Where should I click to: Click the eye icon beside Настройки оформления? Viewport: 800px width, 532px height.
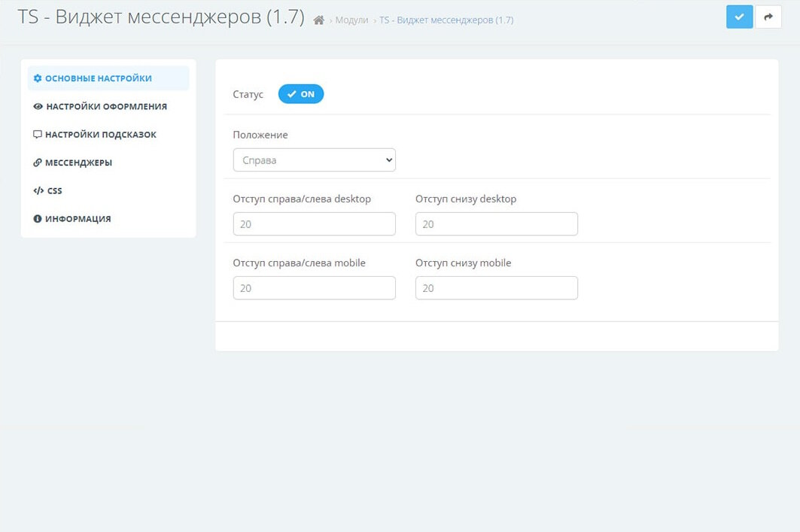pos(38,107)
